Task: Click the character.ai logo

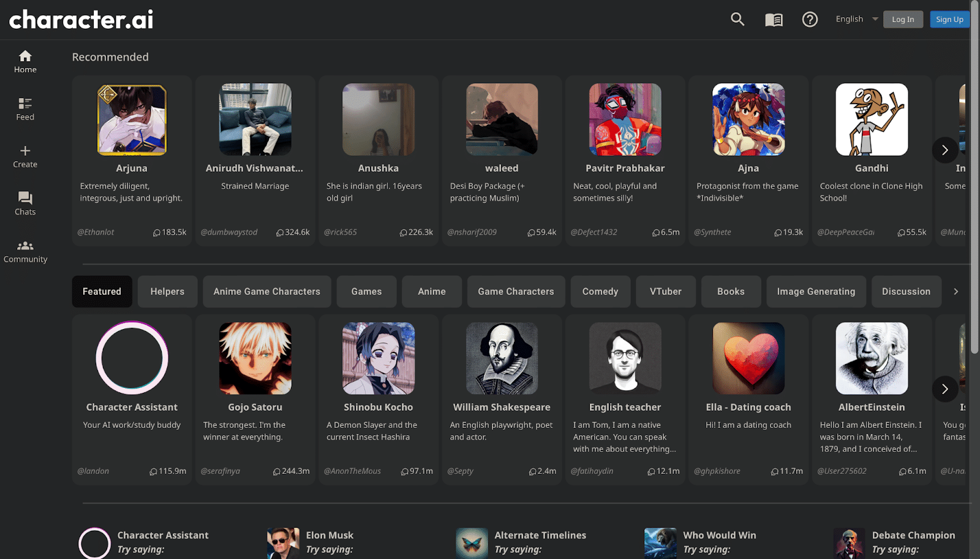Action: (x=81, y=20)
